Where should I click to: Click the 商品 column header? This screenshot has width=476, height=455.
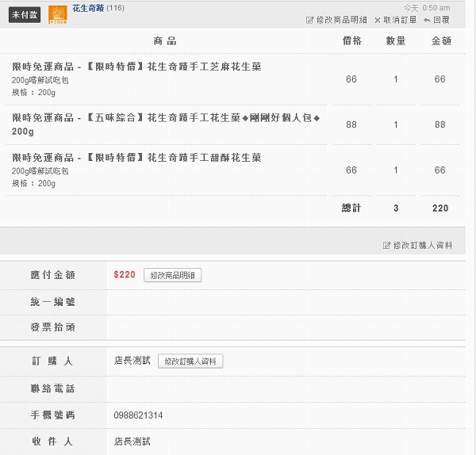165,41
